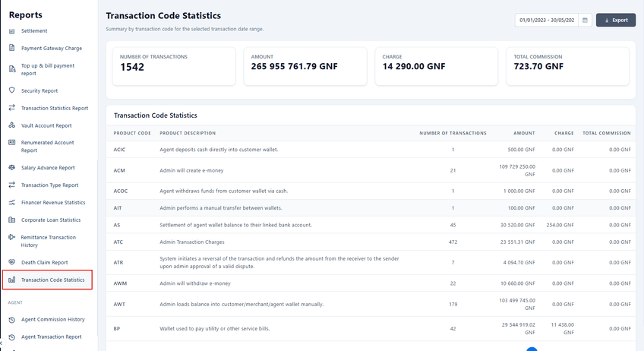Click the Death Claim Report heart icon

(12, 262)
